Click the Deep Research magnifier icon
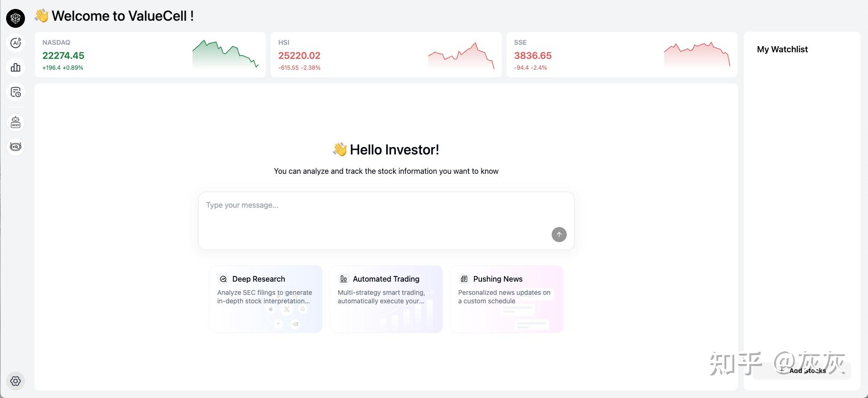Viewport: 868px width, 398px height. coord(223,279)
